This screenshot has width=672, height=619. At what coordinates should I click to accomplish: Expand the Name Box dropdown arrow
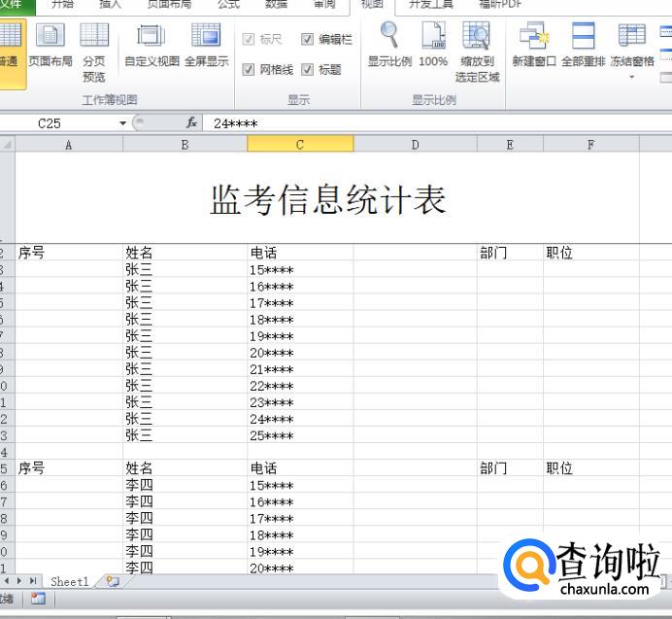tap(123, 123)
